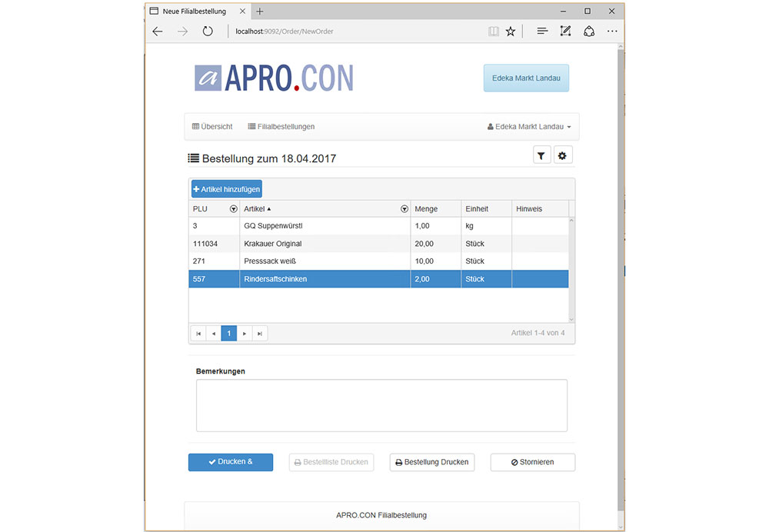Click inside the Bemerkungen text area
The height and width of the screenshot is (532, 769).
pyautogui.click(x=381, y=405)
